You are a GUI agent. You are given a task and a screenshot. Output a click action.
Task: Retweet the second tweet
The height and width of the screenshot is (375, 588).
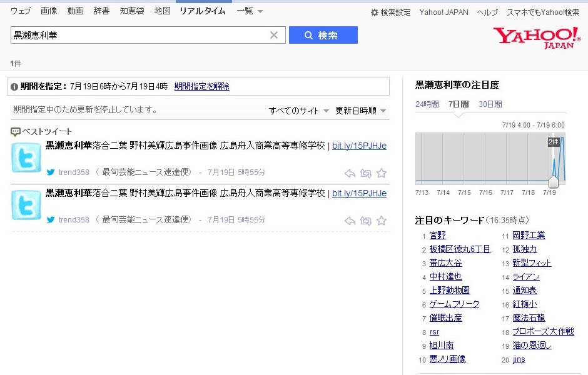tap(366, 221)
